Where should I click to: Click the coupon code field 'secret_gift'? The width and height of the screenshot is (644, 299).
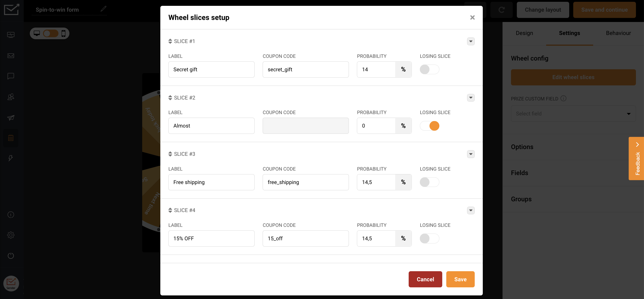click(x=305, y=69)
